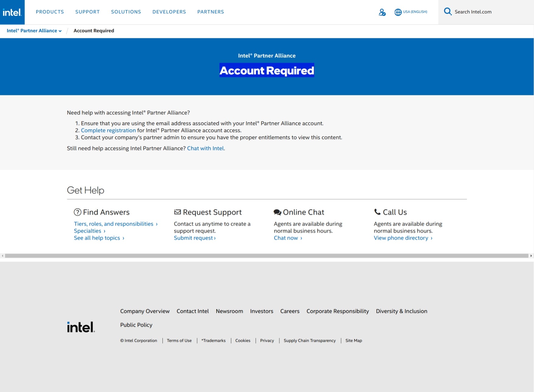
Task: Open Company Overview footer link
Action: [x=145, y=311]
